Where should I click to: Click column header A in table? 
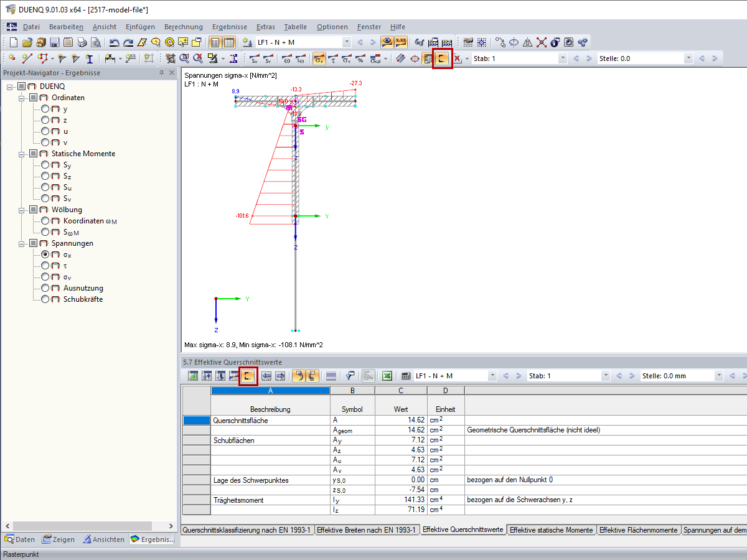[x=270, y=390]
